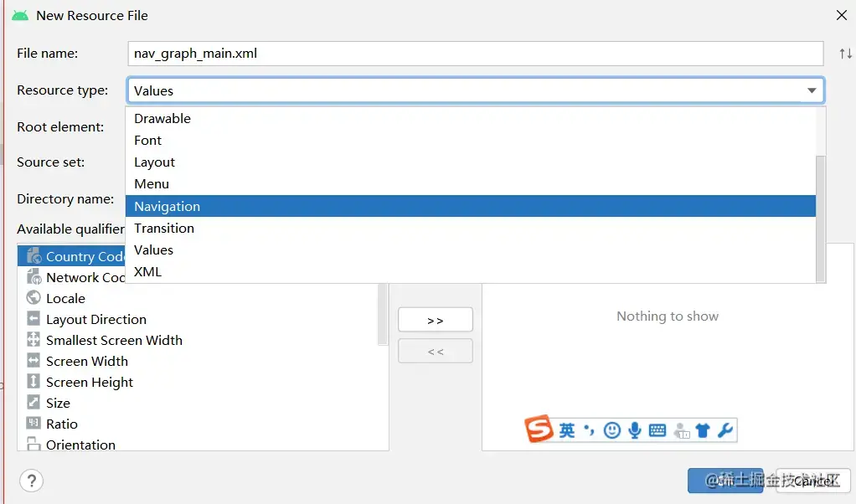The height and width of the screenshot is (504, 856).
Task: Click the Sogou skin shirt icon
Action: tap(703, 430)
